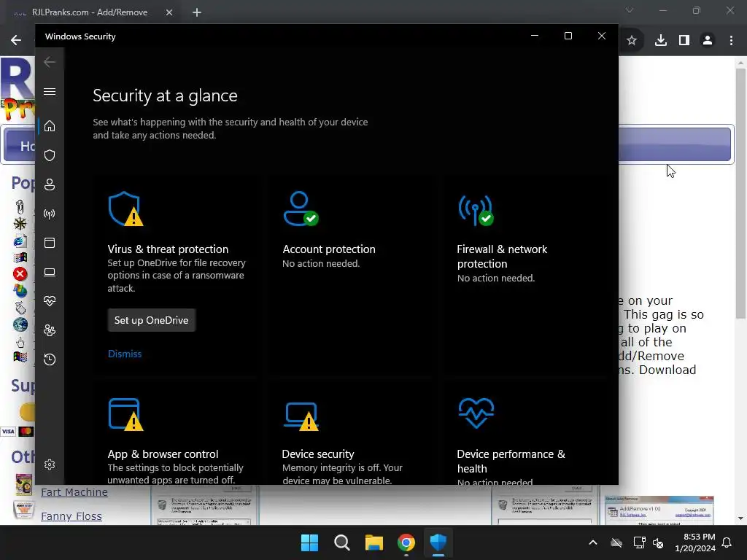
Task: Click Chrome's back navigation arrow
Action: coord(16,40)
